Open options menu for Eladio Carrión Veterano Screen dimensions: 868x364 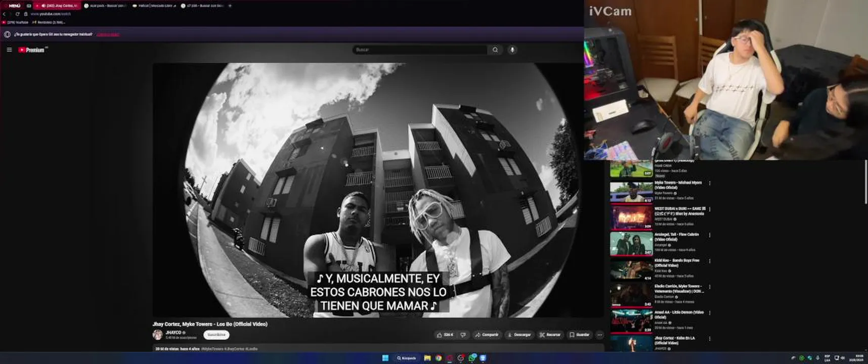[710, 287]
